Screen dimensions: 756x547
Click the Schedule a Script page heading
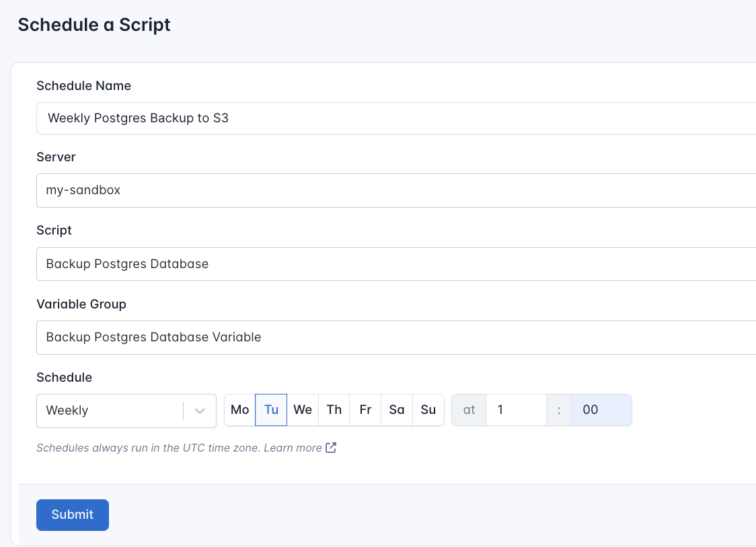pyautogui.click(x=93, y=25)
